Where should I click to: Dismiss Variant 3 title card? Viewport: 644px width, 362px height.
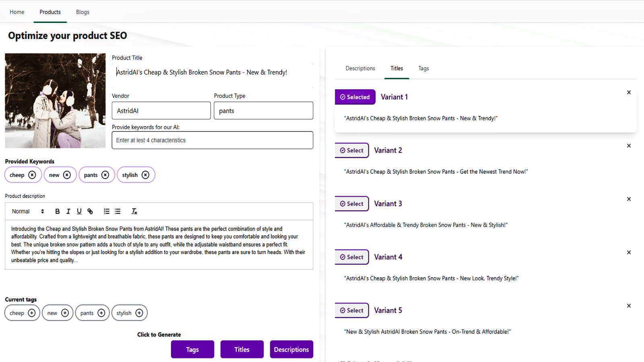pos(629,199)
